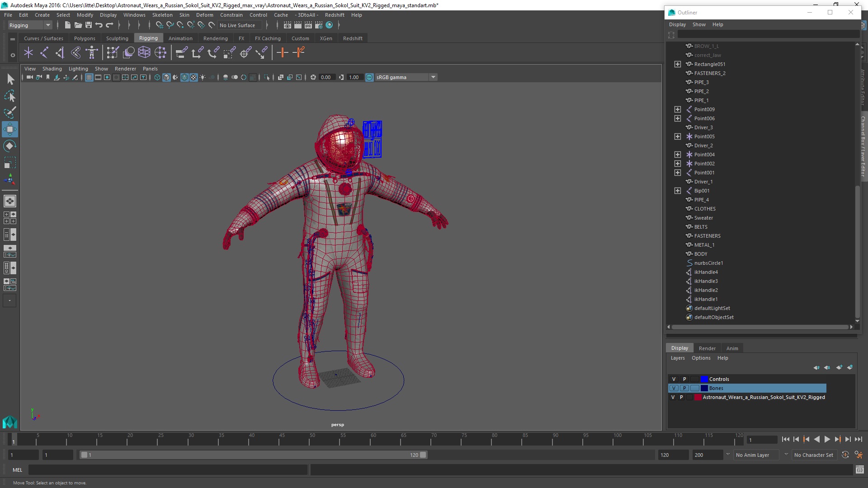Switch to the Polygons shelf tab
The height and width of the screenshot is (488, 868).
[x=85, y=38]
